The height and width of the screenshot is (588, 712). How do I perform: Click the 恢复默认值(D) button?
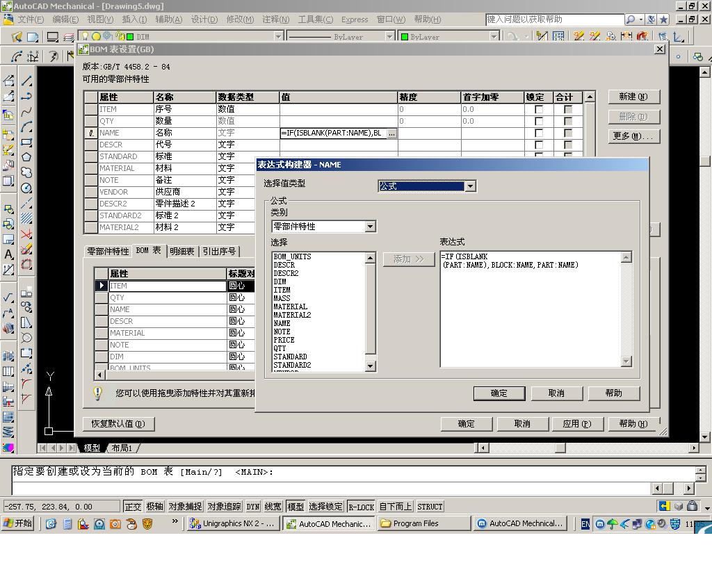[x=118, y=424]
